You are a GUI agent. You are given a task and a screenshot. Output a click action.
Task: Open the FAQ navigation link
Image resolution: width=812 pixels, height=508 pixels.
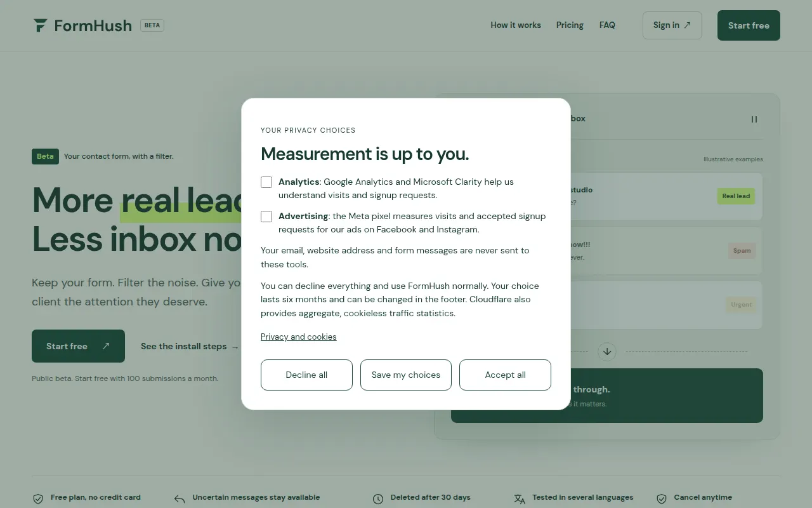tap(607, 25)
